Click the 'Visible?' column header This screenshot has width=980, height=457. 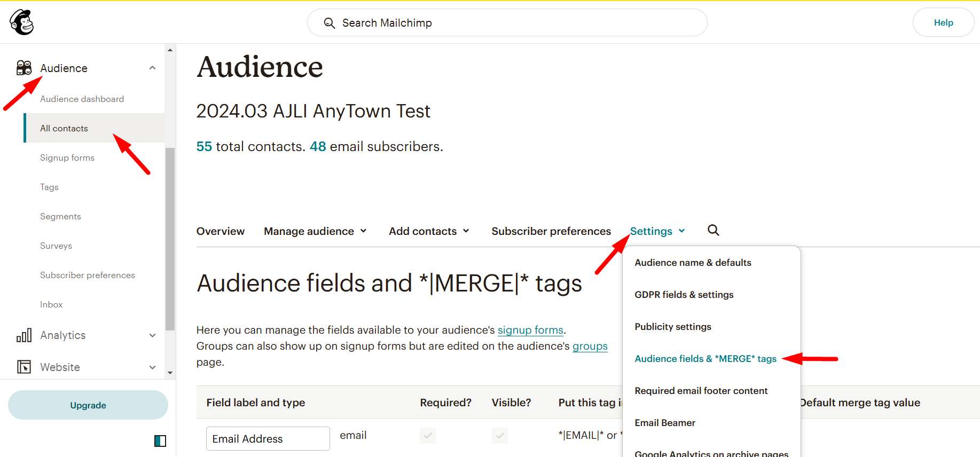pyautogui.click(x=512, y=403)
